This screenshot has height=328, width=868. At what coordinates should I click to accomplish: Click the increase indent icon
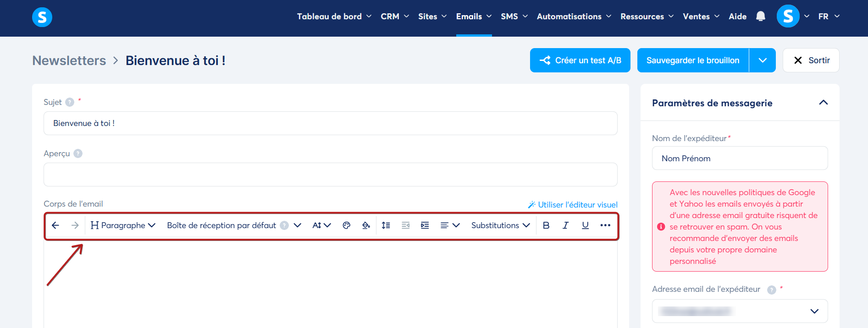coord(425,225)
